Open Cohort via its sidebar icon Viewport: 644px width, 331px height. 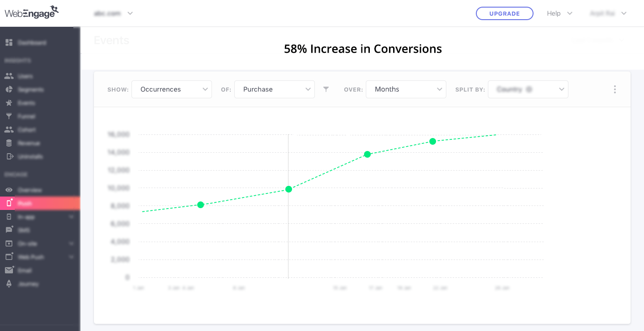pos(9,130)
